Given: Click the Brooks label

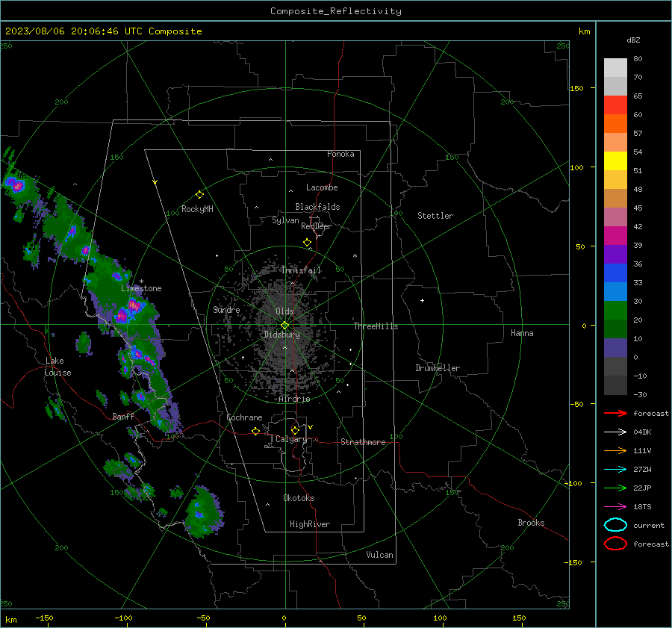Looking at the screenshot, I should tap(531, 523).
